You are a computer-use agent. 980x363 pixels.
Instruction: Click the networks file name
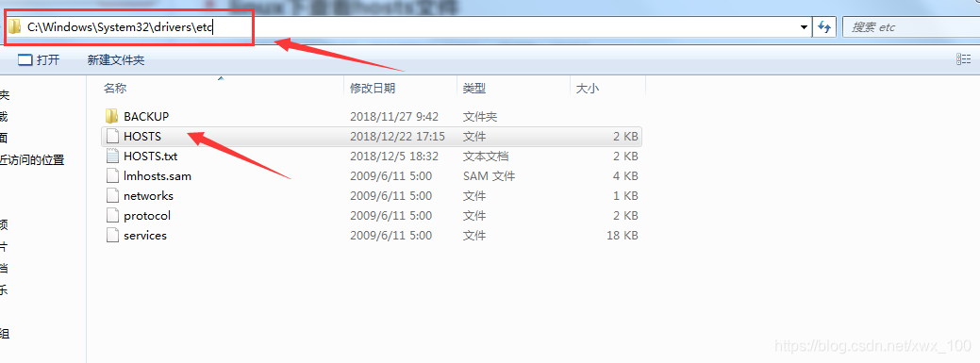coord(149,196)
